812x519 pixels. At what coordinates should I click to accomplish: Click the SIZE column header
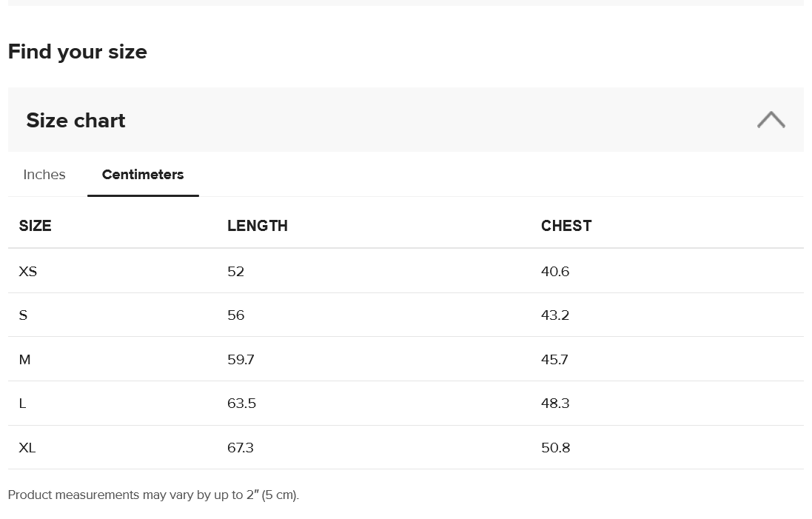[36, 226]
